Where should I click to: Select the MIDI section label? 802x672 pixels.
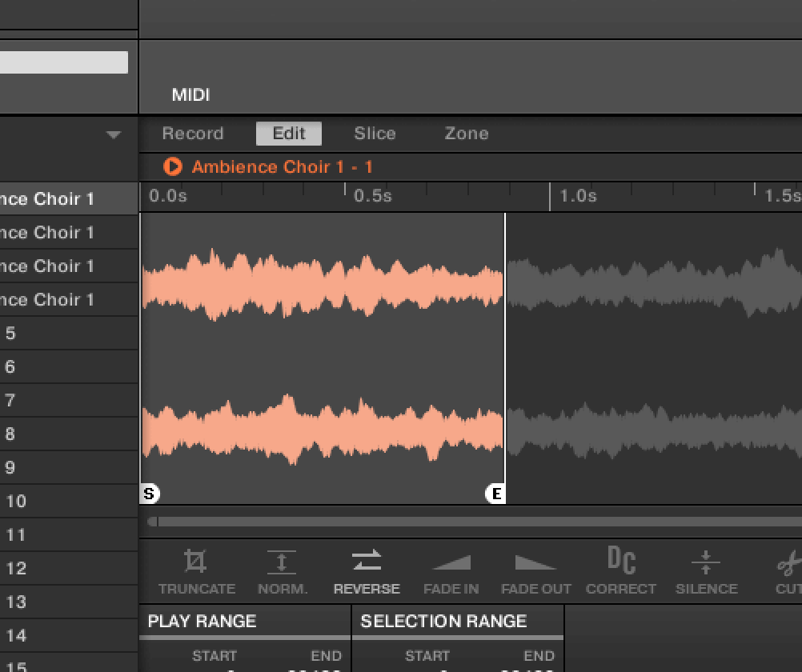click(x=190, y=94)
